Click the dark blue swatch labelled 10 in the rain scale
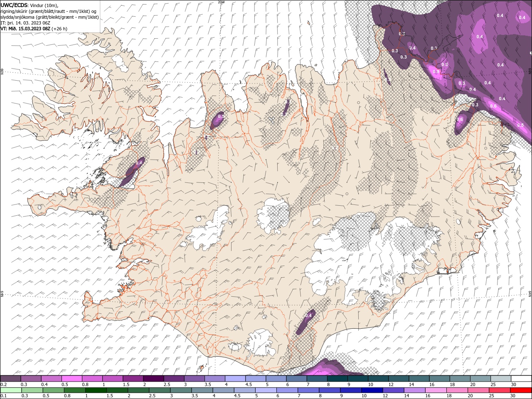Viewport: 532px width, 399px height. click(372, 390)
